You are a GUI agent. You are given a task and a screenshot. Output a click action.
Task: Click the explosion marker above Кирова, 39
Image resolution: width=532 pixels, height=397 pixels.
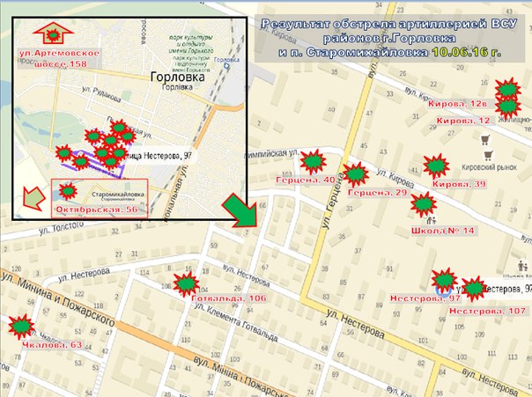(x=436, y=166)
